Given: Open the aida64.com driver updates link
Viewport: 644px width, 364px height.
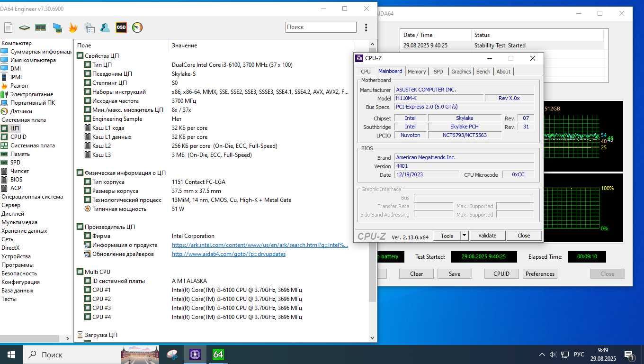Looking at the screenshot, I should pyautogui.click(x=229, y=254).
